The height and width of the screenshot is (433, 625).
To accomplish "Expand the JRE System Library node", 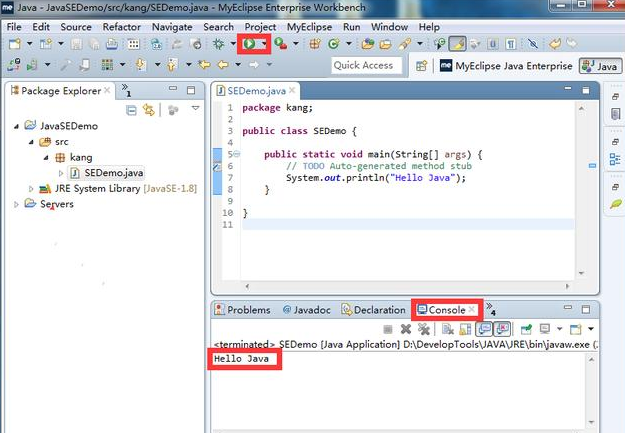I will click(32, 188).
